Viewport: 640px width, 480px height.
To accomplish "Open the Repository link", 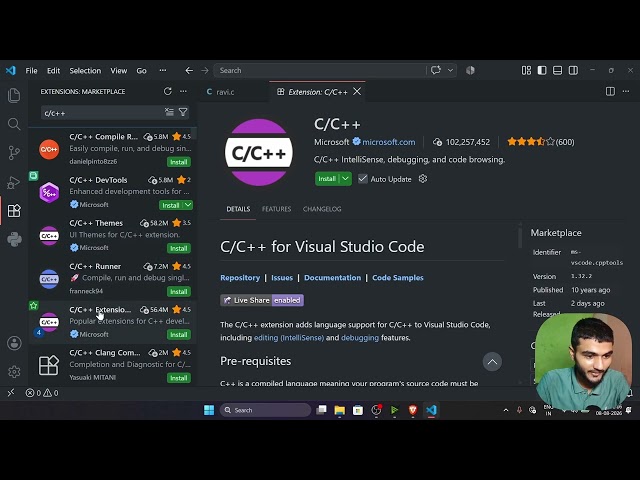I will point(240,278).
